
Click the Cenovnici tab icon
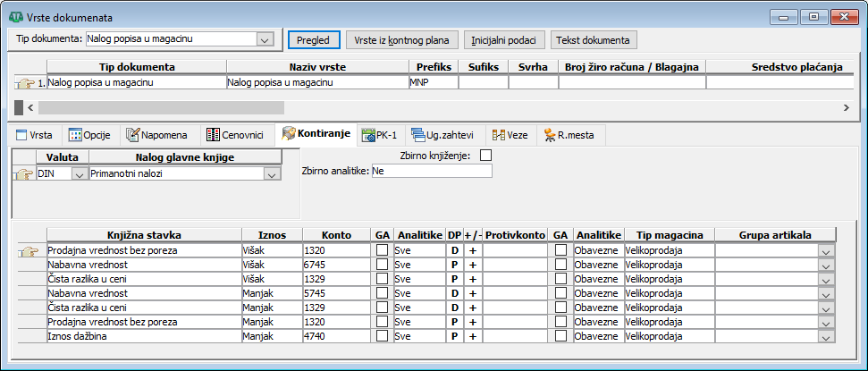click(213, 135)
